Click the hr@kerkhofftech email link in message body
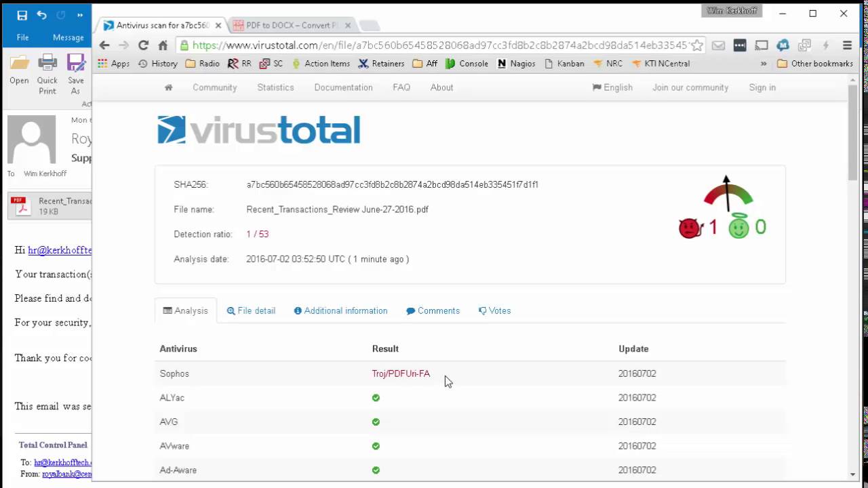Screen dimensions: 868x488 coord(60,250)
